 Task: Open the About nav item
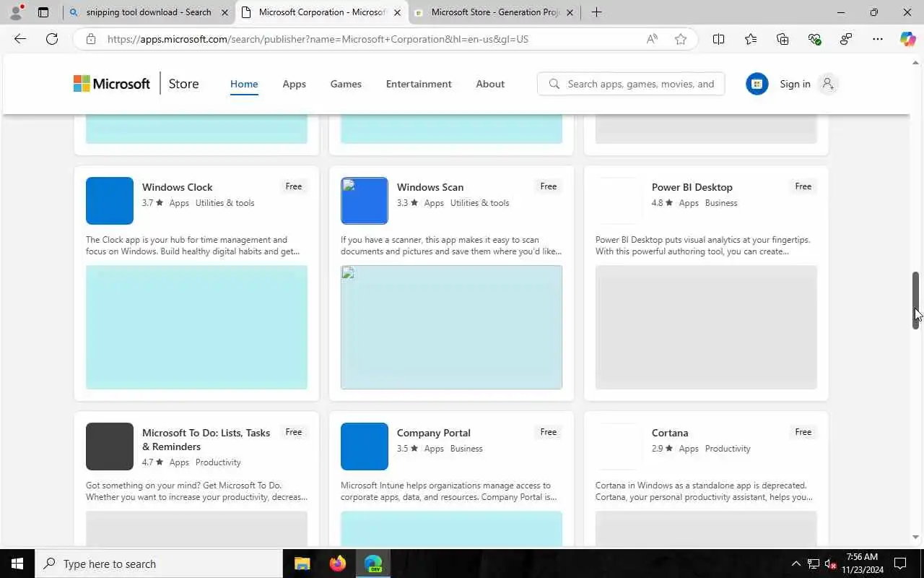490,84
